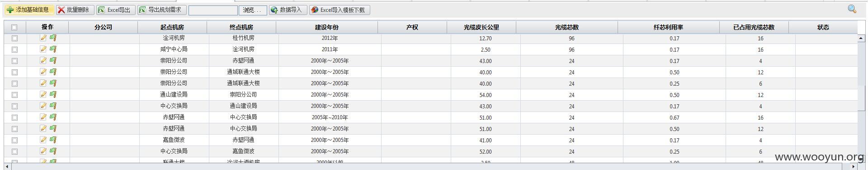Sort by the 纤芯利用率 column header
The image size is (868, 170).
668,27
